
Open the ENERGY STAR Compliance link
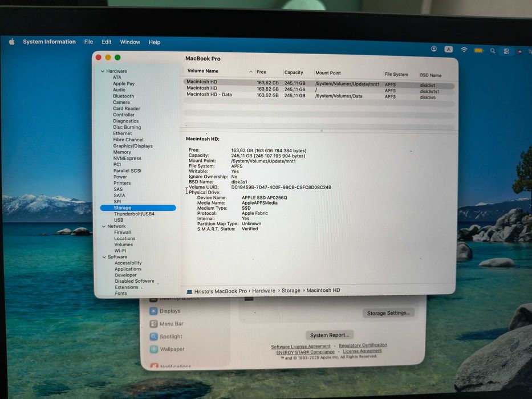pos(306,352)
